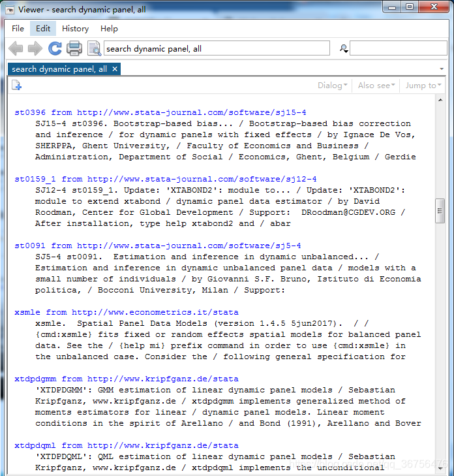
Task: Click text 'Bocconi University, Milan'
Action: pyautogui.click(x=163, y=290)
